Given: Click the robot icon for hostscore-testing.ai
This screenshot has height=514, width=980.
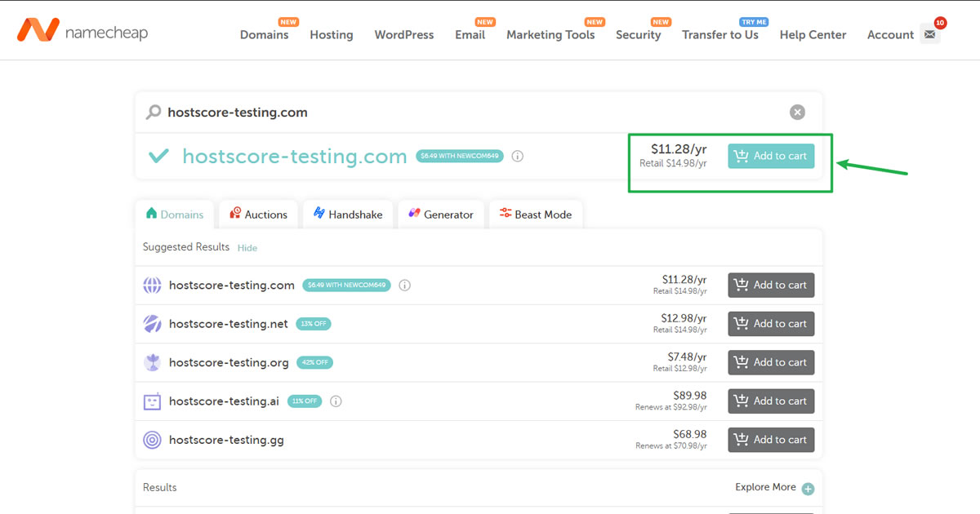Looking at the screenshot, I should (152, 401).
